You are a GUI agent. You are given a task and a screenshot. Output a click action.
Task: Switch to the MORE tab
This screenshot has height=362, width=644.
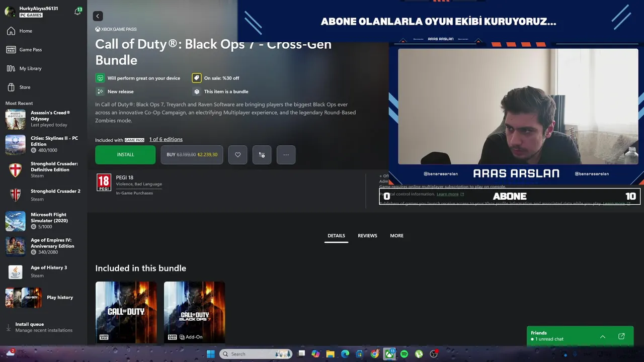pyautogui.click(x=396, y=236)
